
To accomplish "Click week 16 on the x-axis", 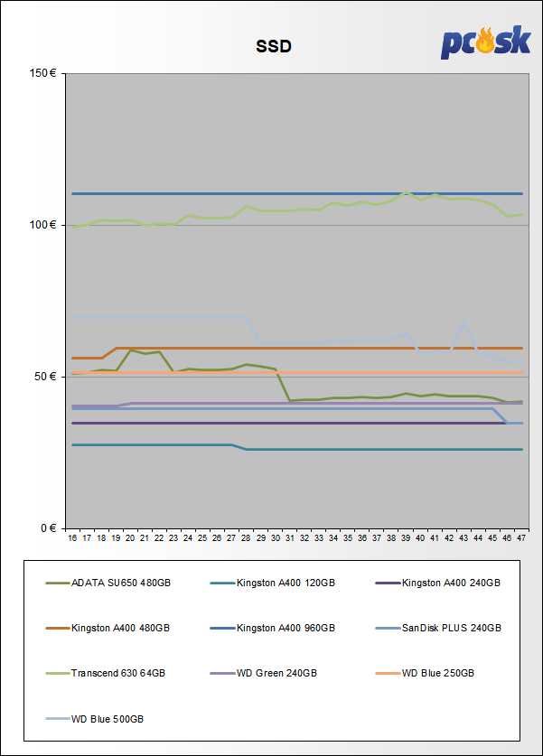I will (72, 538).
